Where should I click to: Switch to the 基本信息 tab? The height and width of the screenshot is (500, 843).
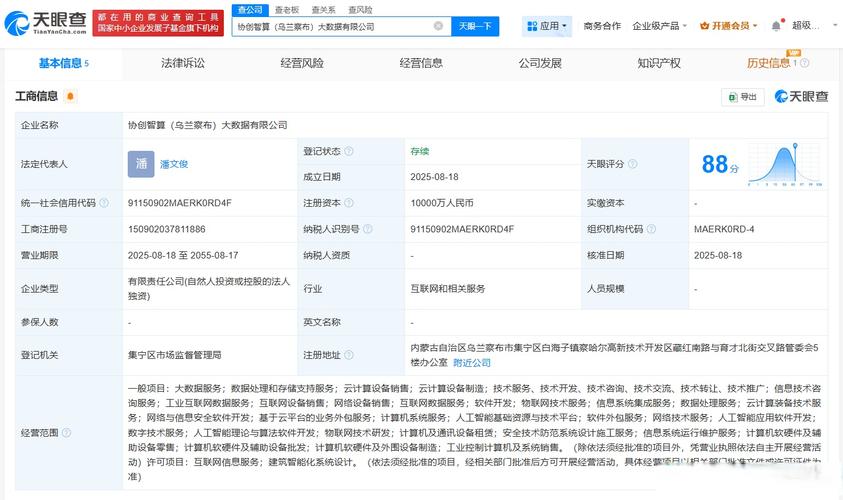pyautogui.click(x=63, y=63)
